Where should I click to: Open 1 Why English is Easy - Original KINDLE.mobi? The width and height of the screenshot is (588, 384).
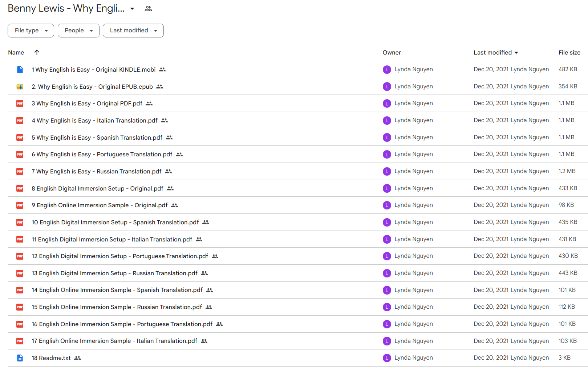(x=94, y=69)
